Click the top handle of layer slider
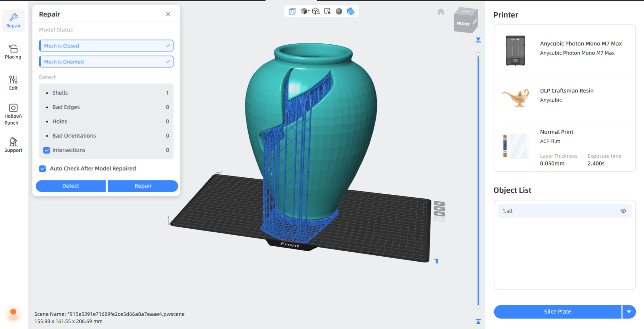The width and height of the screenshot is (644, 329). [x=478, y=54]
